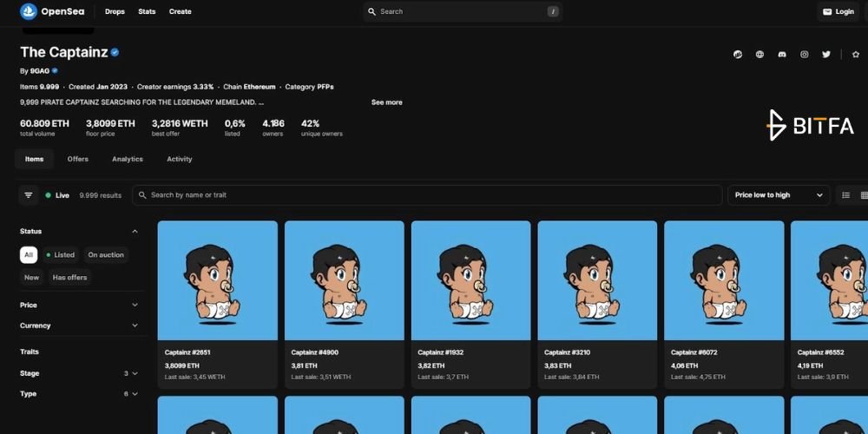Screen dimensions: 868x434
Task: Open the Drops menu
Action: [x=115, y=11]
